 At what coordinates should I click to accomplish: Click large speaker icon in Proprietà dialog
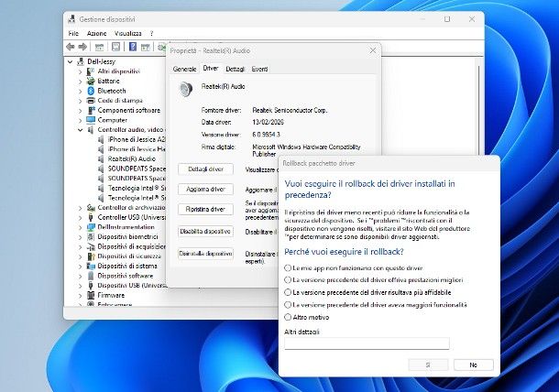coord(186,89)
